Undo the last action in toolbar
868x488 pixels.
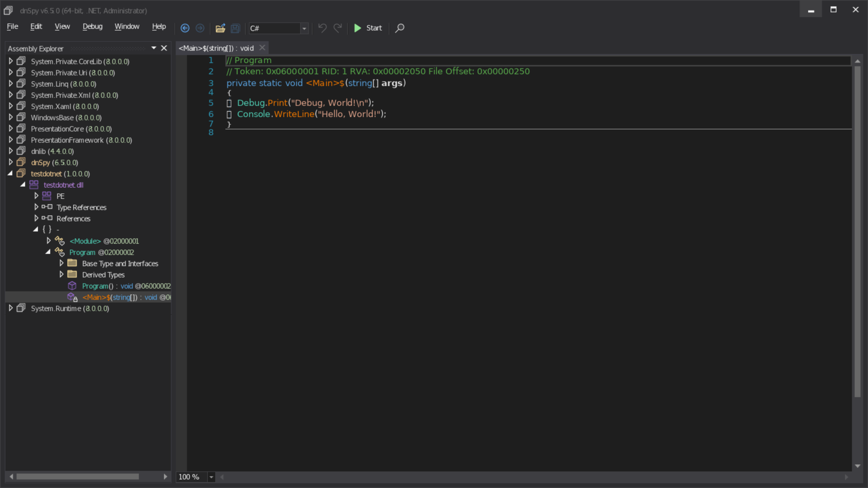pos(322,28)
